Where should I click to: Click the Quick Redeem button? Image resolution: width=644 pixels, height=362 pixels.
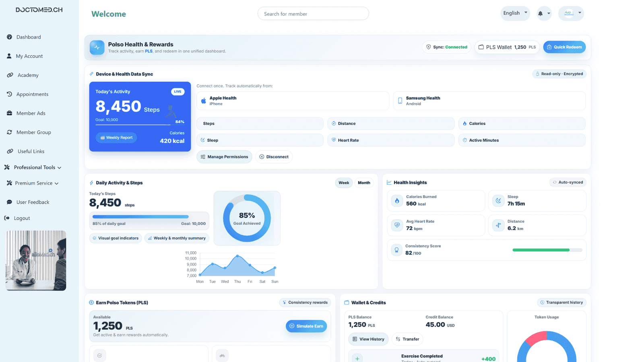[564, 47]
